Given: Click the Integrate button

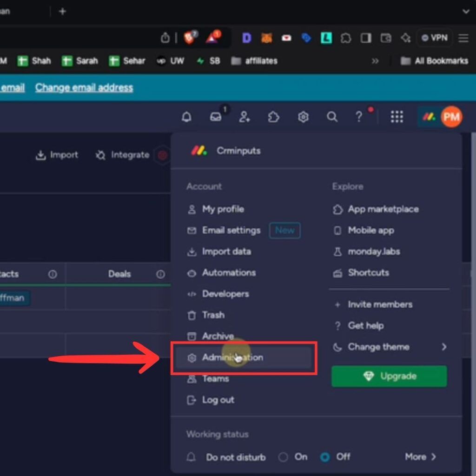Looking at the screenshot, I should 123,155.
